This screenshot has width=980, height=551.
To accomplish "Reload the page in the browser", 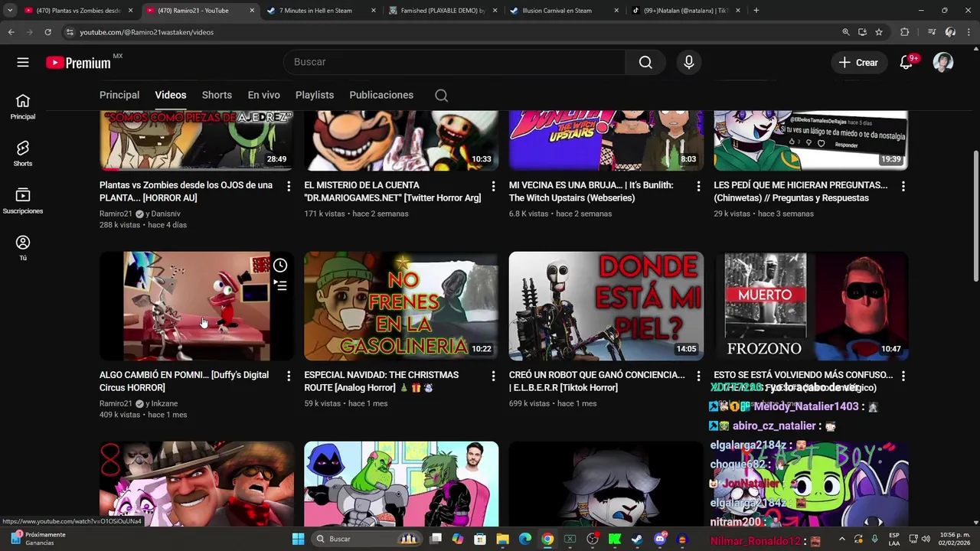I will (x=47, y=32).
